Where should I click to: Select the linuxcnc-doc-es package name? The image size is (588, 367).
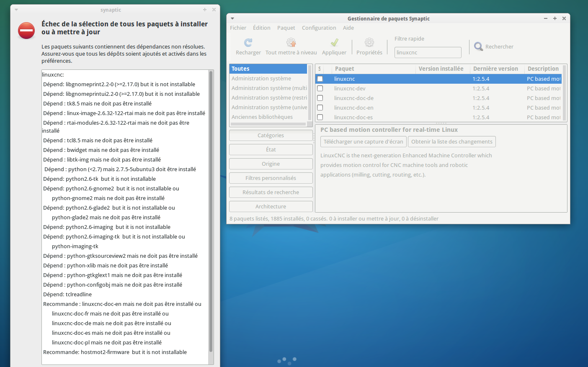[x=353, y=117]
